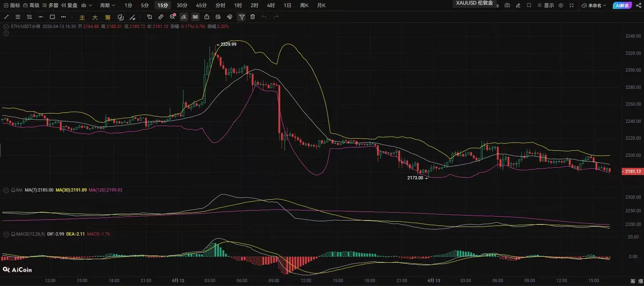644x286 pixels.
Task: Select the horizontal price line tool
Action: point(41,17)
